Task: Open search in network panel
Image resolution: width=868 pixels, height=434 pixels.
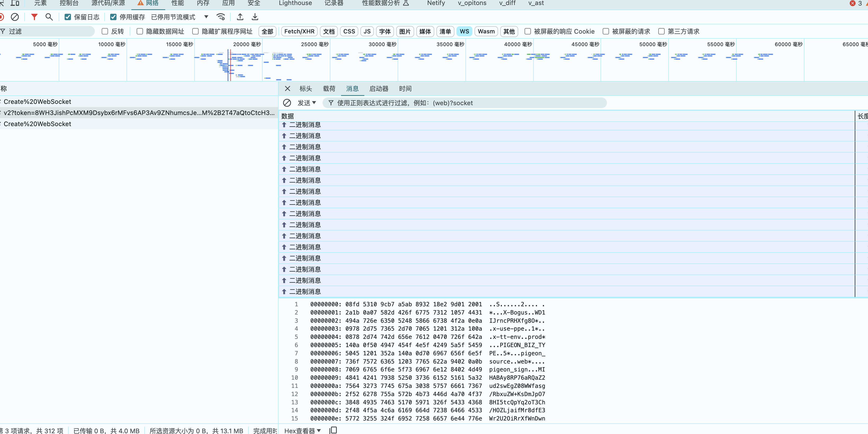Action: click(49, 17)
